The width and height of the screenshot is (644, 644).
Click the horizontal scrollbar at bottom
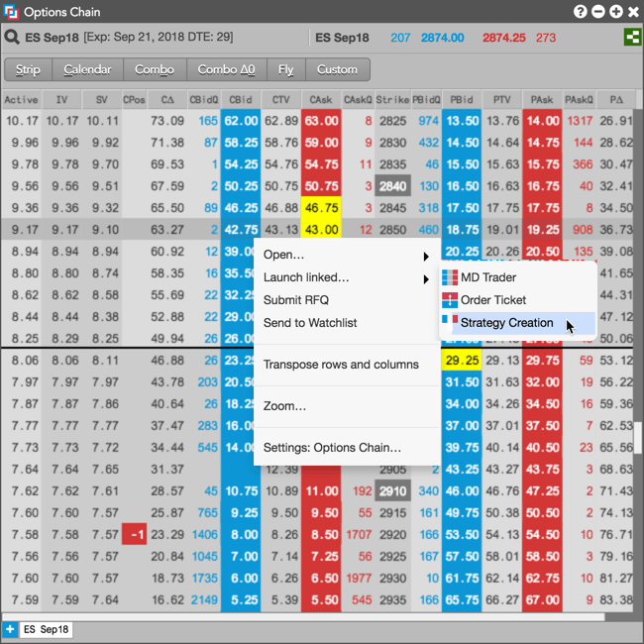[x=303, y=617]
